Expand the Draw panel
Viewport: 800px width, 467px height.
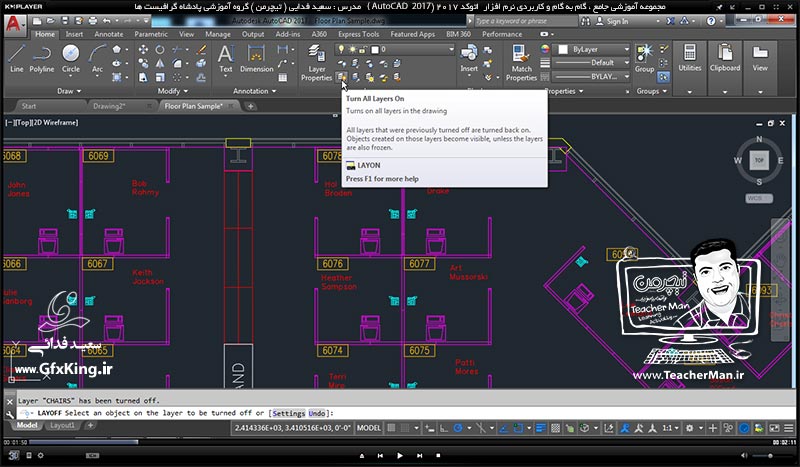coord(69,91)
